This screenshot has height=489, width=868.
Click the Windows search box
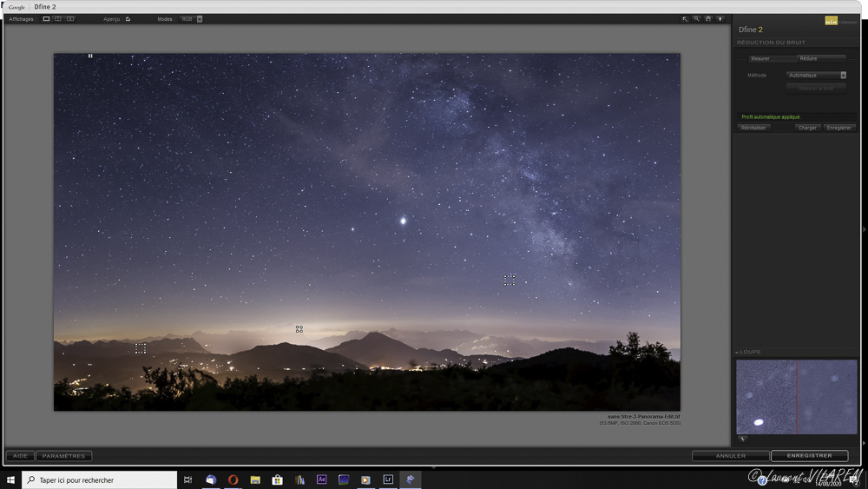100,479
